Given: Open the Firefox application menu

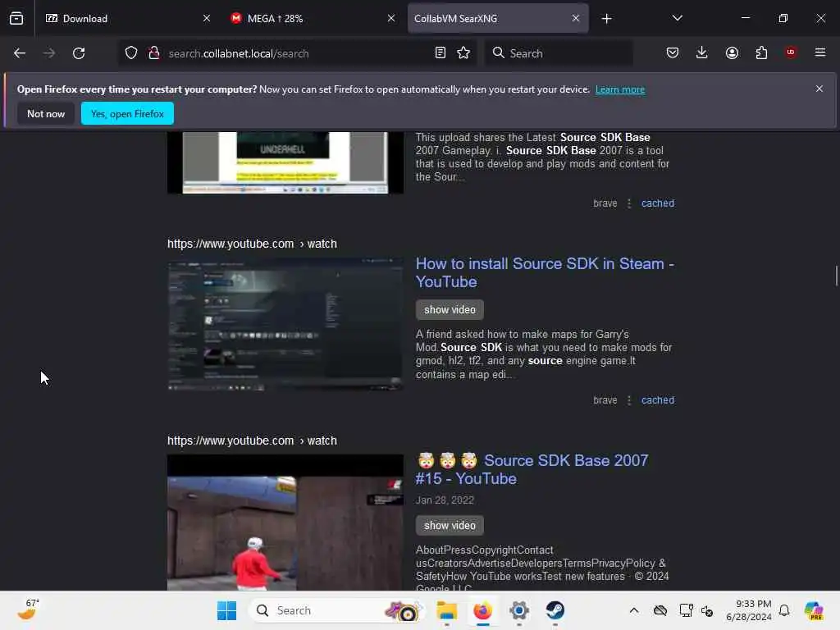Looking at the screenshot, I should (x=820, y=52).
